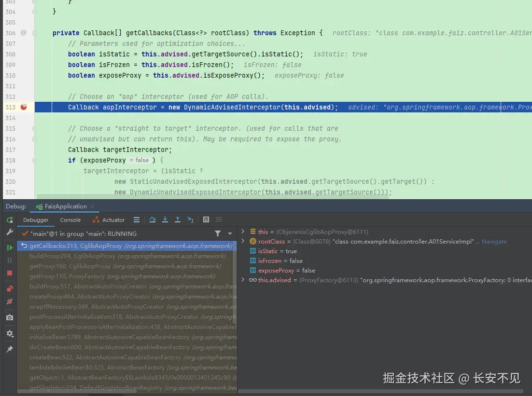Click the breakpoint marker on line 313

coord(24,107)
